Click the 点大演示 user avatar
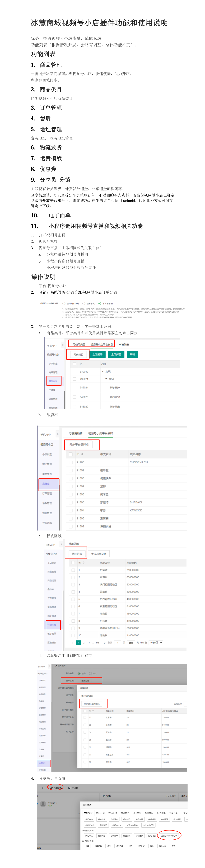 click(43, 804)
